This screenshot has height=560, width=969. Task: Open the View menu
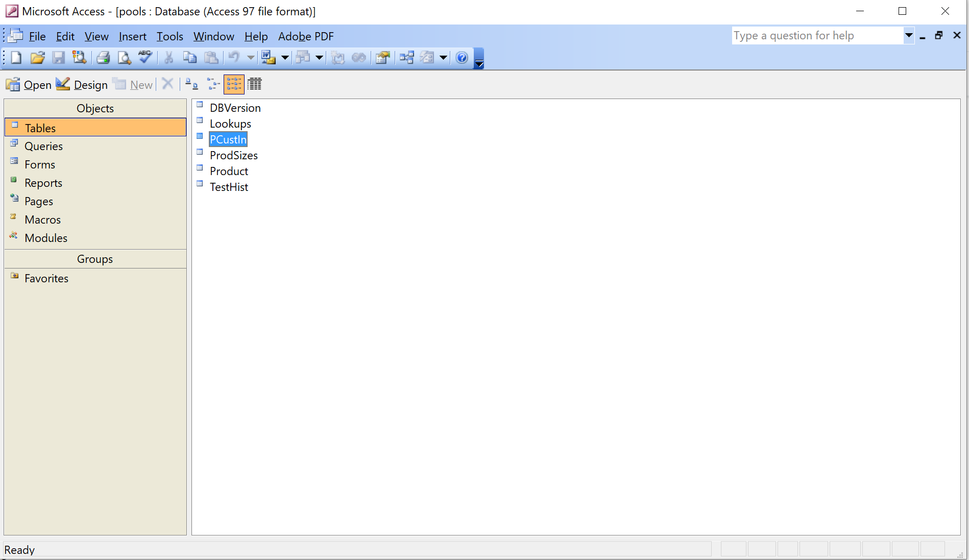click(x=96, y=36)
